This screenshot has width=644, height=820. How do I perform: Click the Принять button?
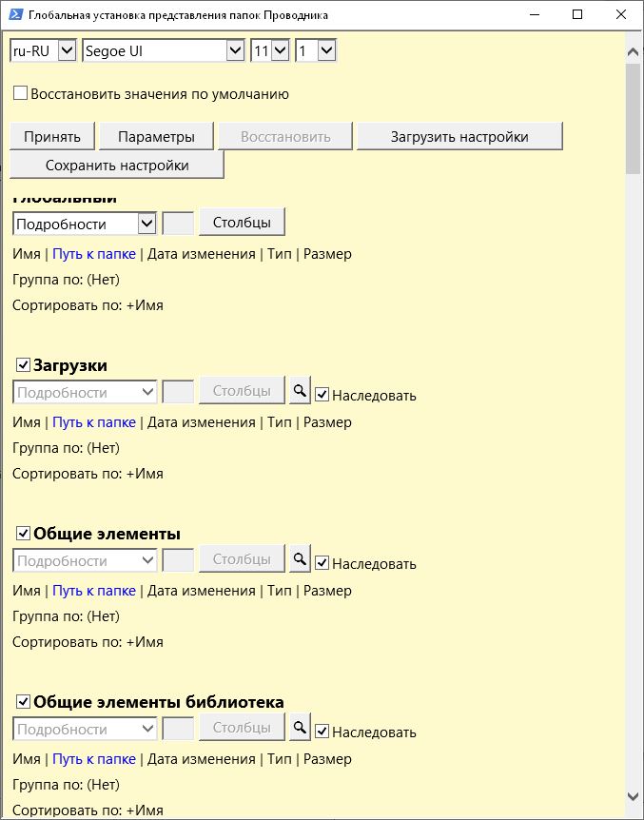pos(52,136)
